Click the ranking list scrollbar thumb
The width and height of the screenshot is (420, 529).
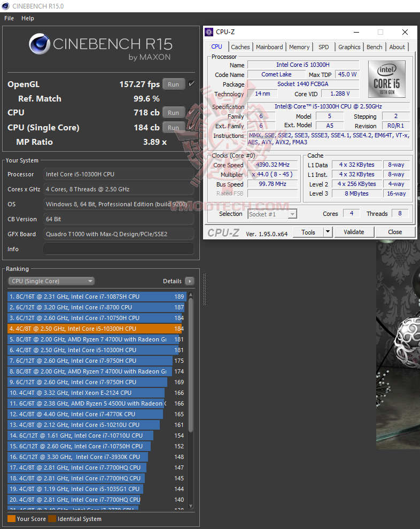191,365
